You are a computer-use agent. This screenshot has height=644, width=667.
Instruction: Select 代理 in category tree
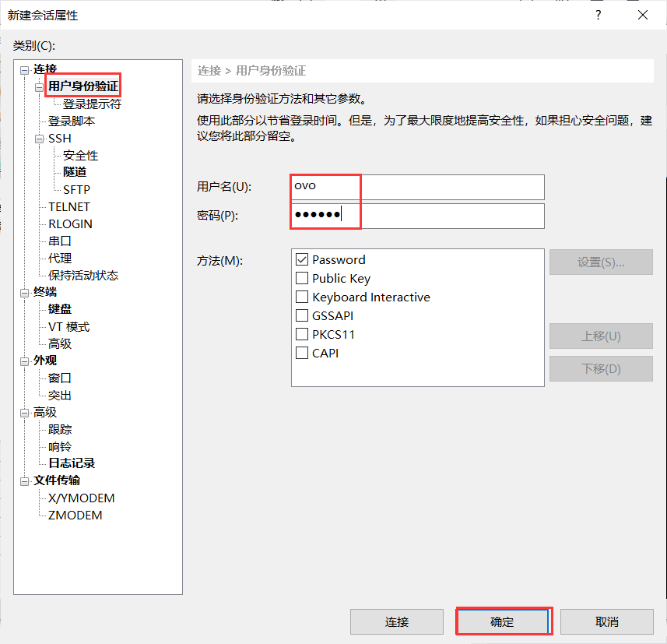pos(60,259)
